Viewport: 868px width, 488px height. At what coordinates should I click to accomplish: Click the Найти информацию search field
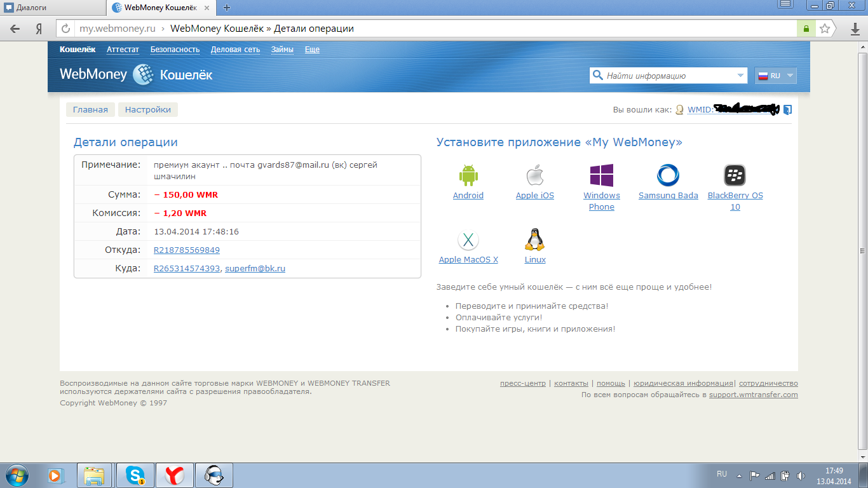(x=669, y=76)
